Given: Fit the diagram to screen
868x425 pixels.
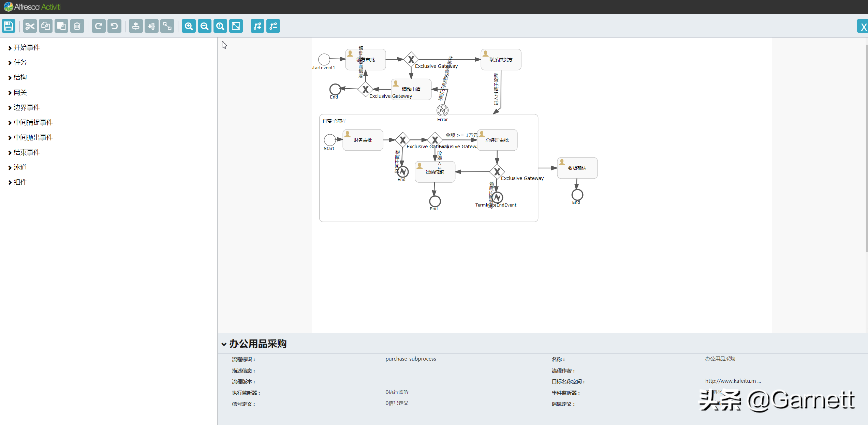Looking at the screenshot, I should click(x=236, y=26).
